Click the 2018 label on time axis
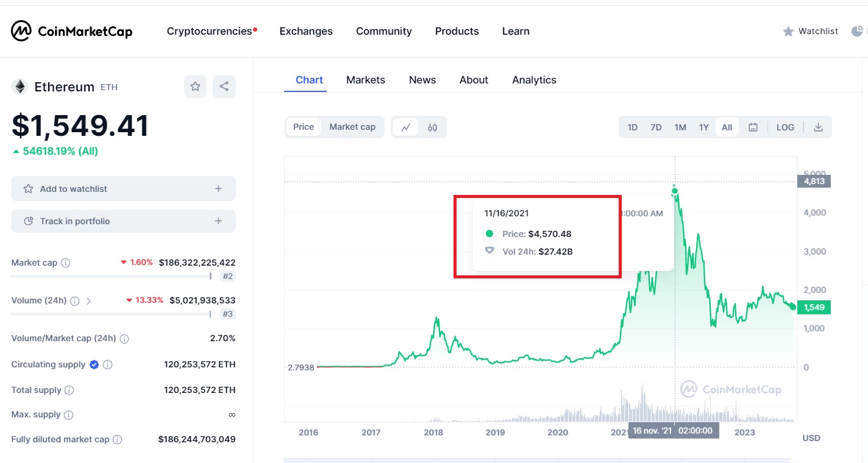Image resolution: width=868 pixels, height=463 pixels. pos(433,433)
